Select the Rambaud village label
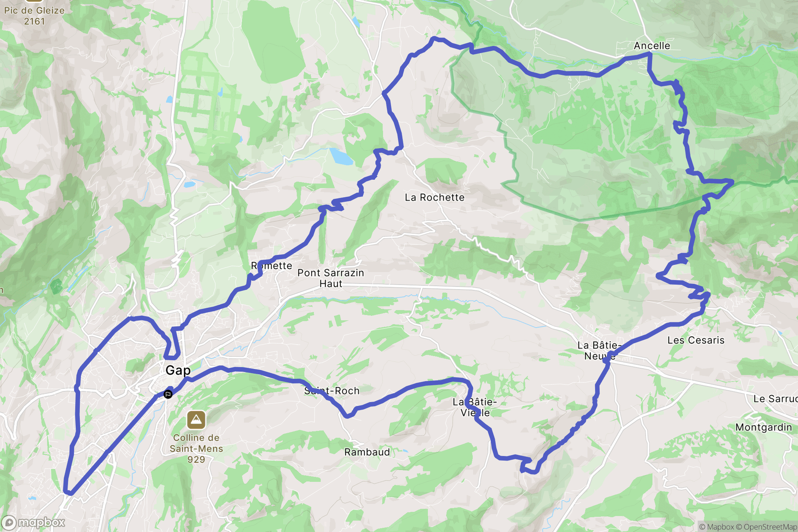Viewport: 798px width, 532px height. coord(367,452)
